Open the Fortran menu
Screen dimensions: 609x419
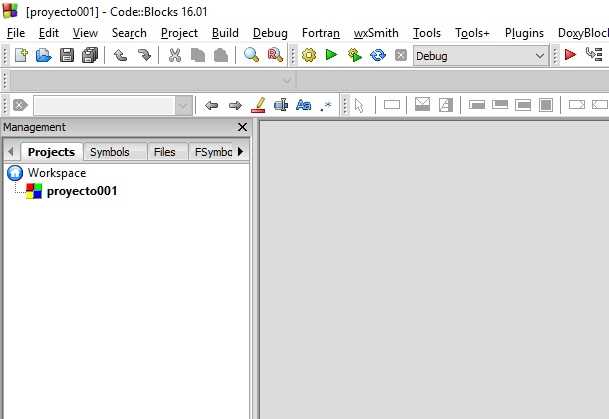[x=321, y=33]
